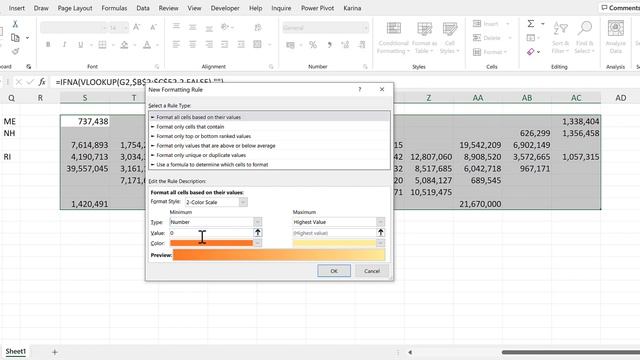The height and width of the screenshot is (360, 640).
Task: Open the Maximum Type Highest Value dropdown
Action: 380,222
